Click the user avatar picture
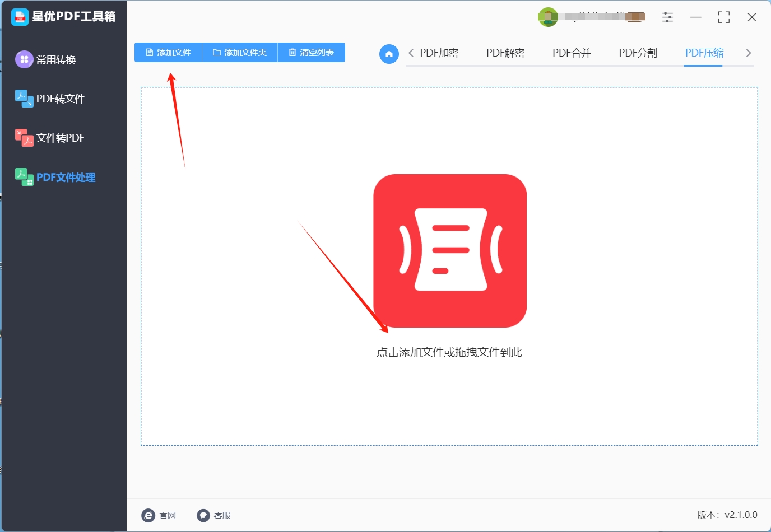Image resolution: width=771 pixels, height=532 pixels. pos(548,17)
